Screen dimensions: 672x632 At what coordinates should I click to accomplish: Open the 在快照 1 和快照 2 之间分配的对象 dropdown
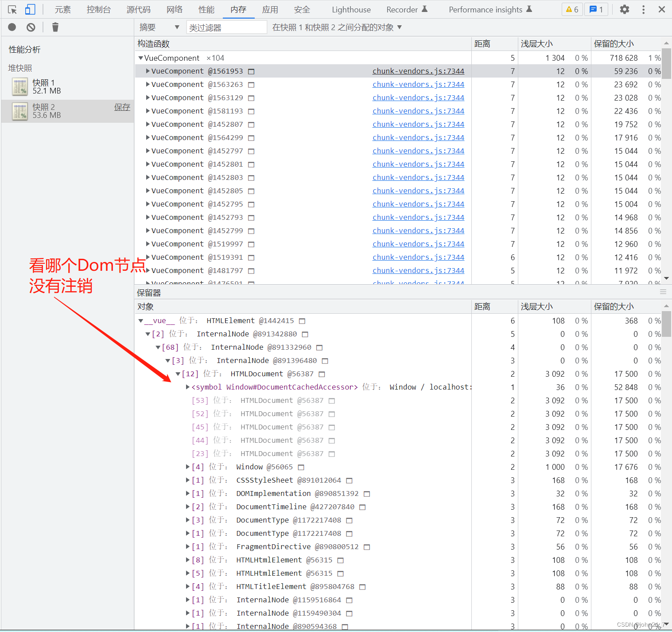coord(337,27)
